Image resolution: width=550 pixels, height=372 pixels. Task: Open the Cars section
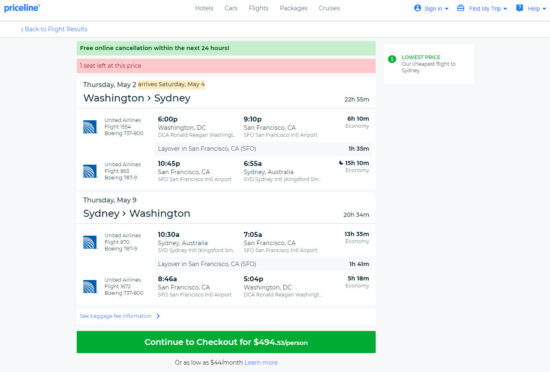click(x=231, y=8)
